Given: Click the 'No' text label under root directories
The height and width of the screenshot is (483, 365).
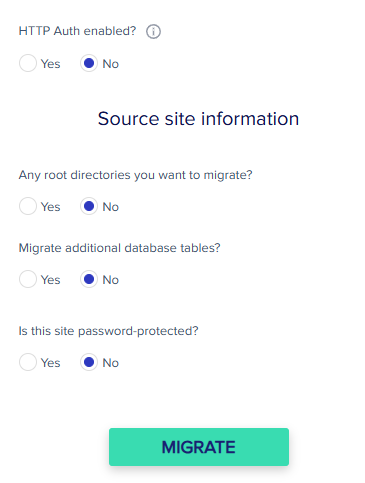Looking at the screenshot, I should tap(110, 207).
